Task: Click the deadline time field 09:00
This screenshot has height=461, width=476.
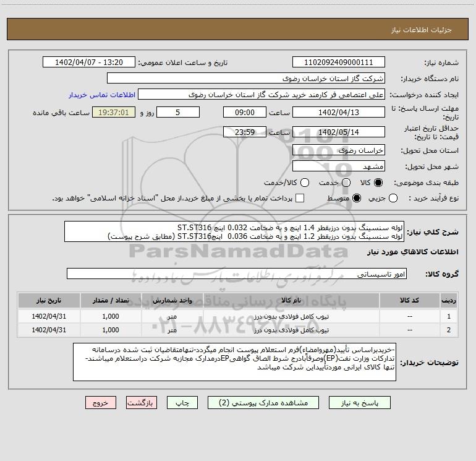Action: click(x=245, y=112)
